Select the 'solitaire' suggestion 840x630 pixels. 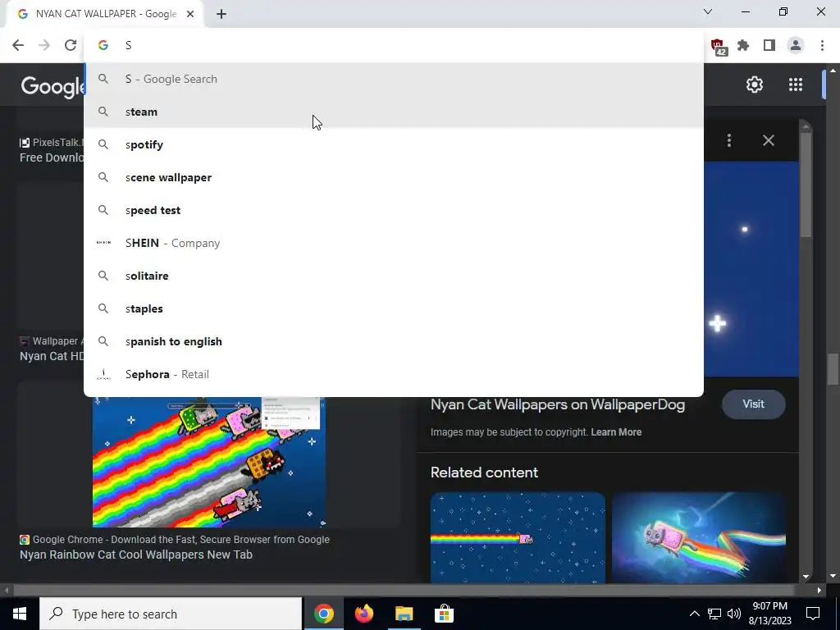pos(394,276)
